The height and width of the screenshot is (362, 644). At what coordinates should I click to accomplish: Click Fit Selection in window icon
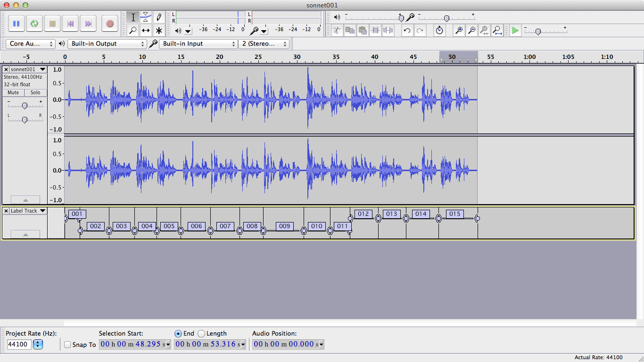coord(484,30)
